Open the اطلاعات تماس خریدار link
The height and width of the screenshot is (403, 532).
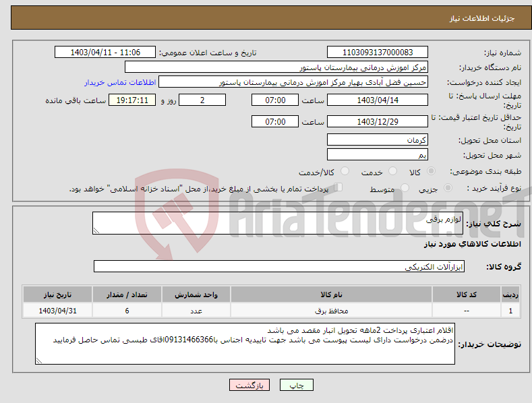click(x=120, y=82)
